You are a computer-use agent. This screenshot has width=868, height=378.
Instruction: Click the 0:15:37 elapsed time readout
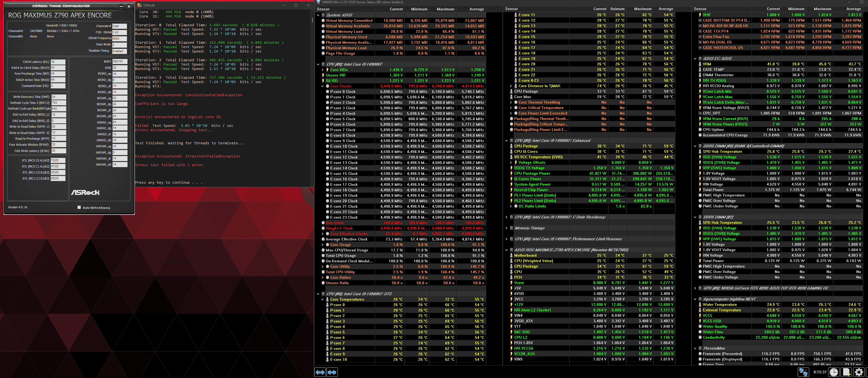820,372
